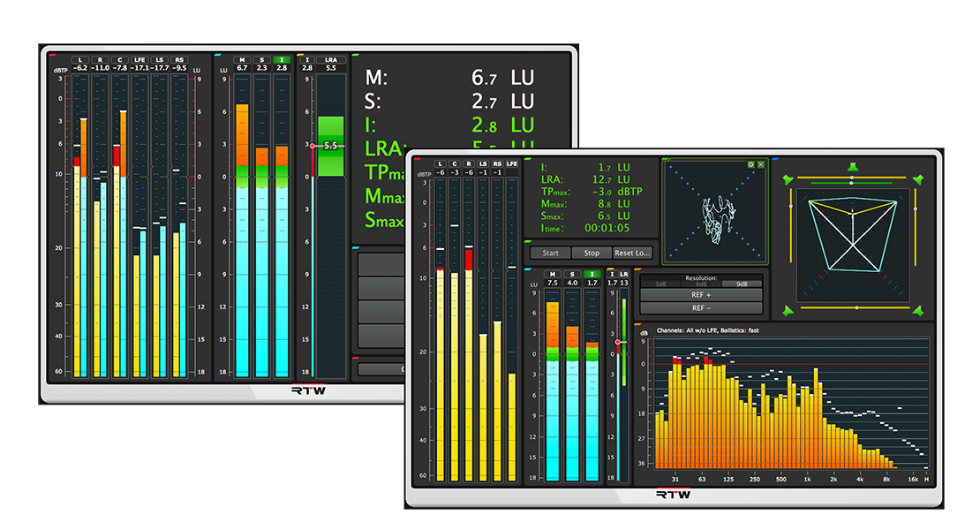
Task: Open vectorscope settings via the gear icon
Action: pos(750,164)
